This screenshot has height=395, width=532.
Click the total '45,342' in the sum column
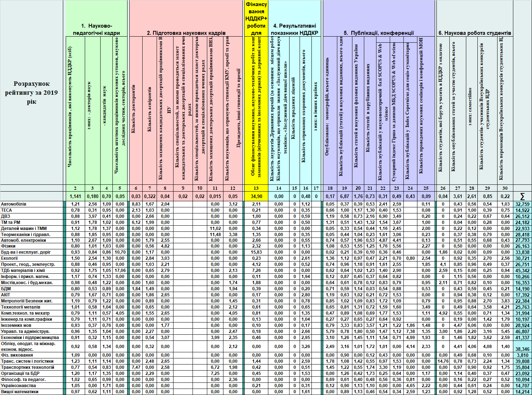(x=522, y=271)
